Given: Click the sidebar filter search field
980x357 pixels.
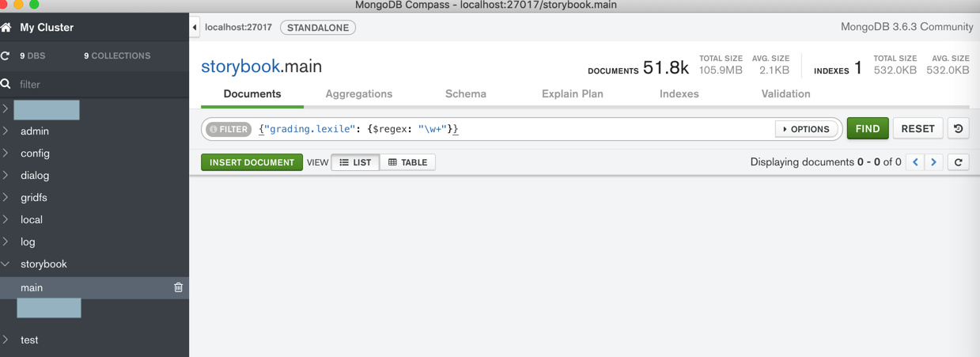Looking at the screenshot, I should [95, 84].
